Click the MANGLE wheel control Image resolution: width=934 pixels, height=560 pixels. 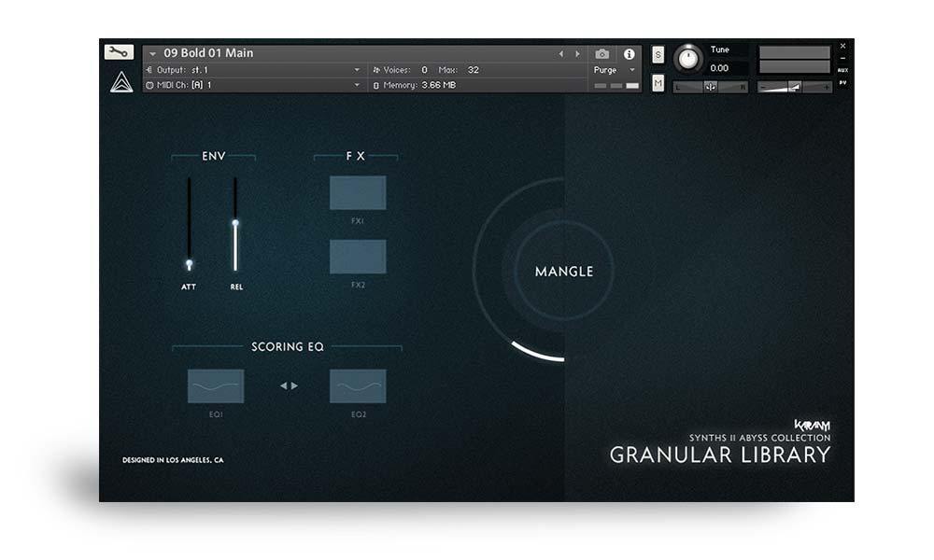pyautogui.click(x=564, y=272)
